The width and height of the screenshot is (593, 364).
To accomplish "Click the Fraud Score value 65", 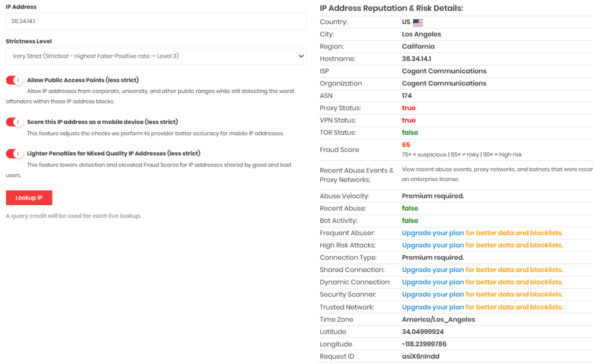I will coord(406,145).
